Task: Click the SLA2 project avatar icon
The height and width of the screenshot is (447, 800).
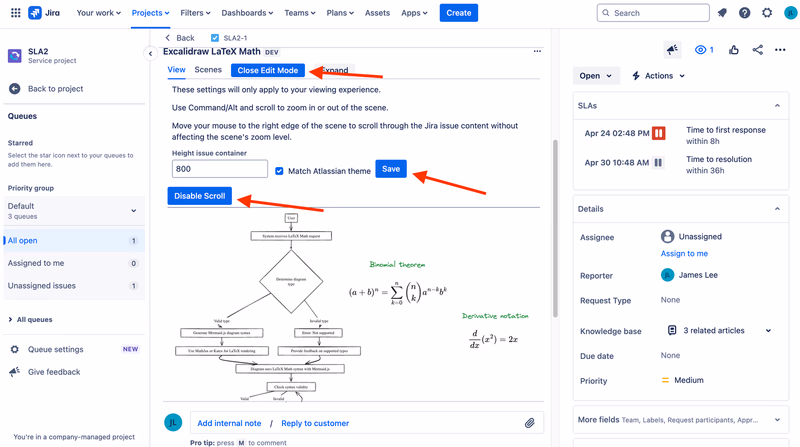Action: pos(15,55)
